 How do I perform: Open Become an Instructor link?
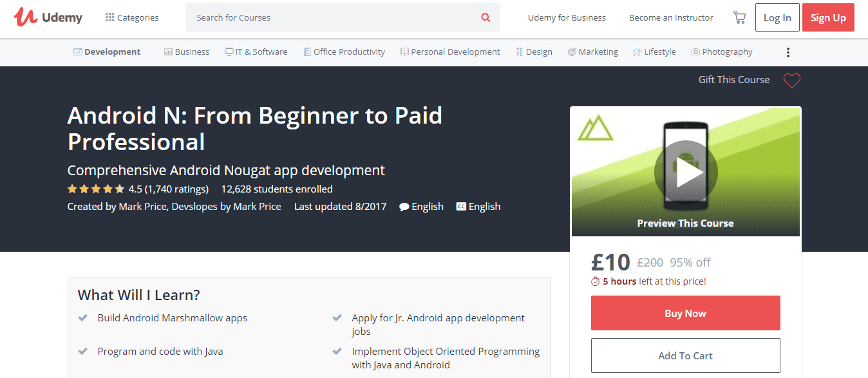[671, 17]
